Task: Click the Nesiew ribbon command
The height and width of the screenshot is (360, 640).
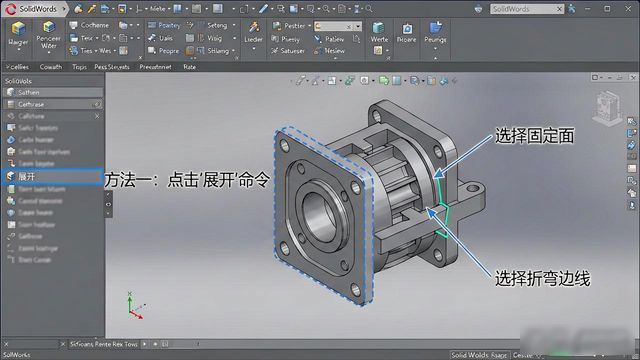Action: [x=329, y=51]
